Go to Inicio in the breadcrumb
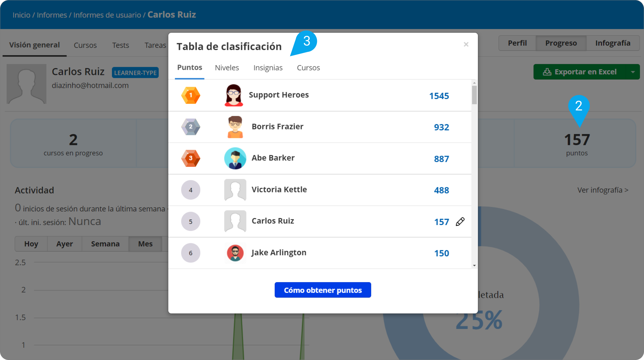 click(21, 15)
